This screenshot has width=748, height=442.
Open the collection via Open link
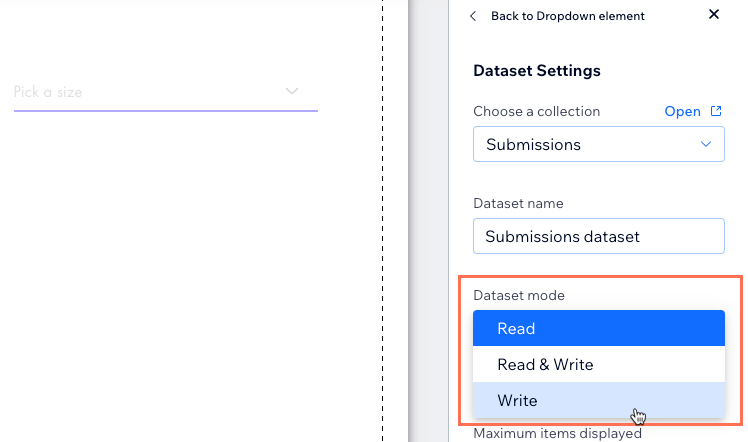click(x=682, y=111)
